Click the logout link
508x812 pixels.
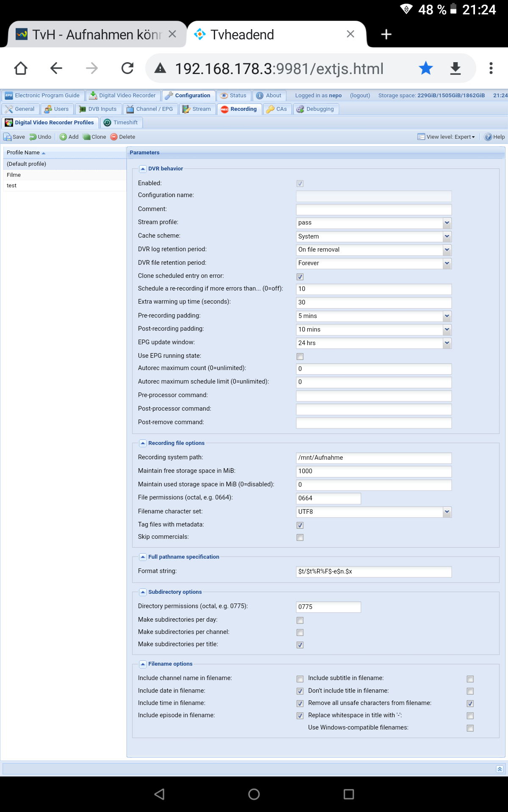360,96
